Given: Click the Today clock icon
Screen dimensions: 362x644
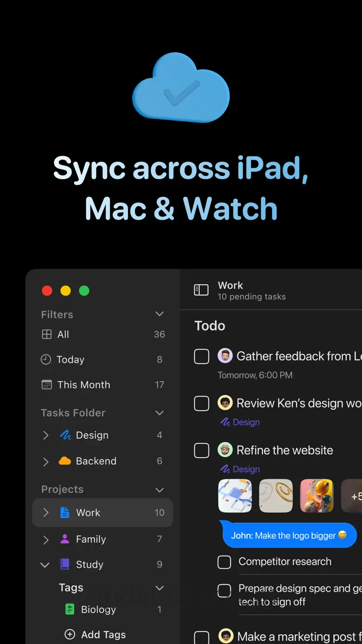Looking at the screenshot, I should 46,359.
